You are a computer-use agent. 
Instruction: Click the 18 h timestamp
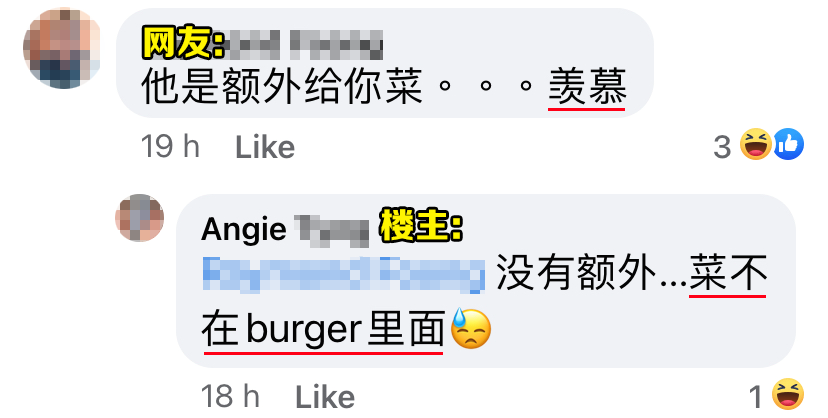click(x=230, y=396)
